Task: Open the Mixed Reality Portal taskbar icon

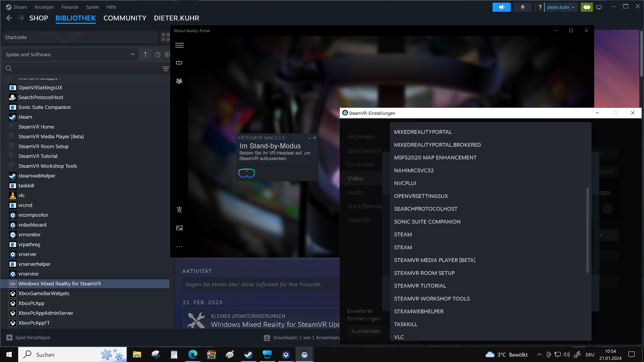Action: (267, 354)
